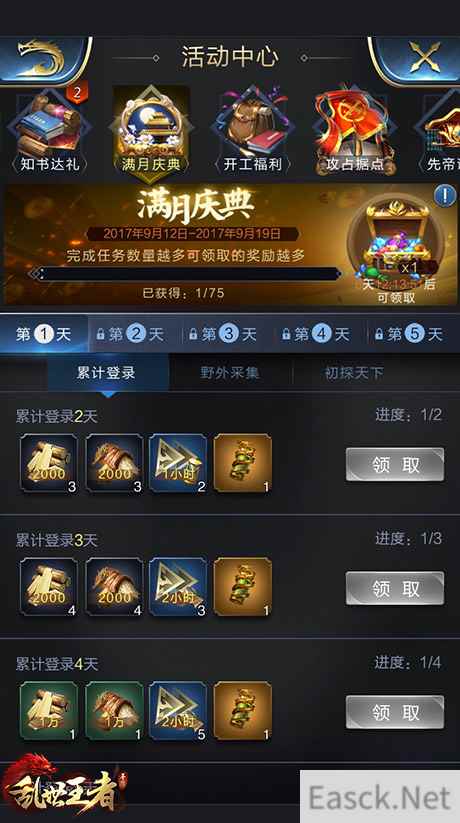
Task: Tap the treasure chest reward icon
Action: [x=398, y=237]
